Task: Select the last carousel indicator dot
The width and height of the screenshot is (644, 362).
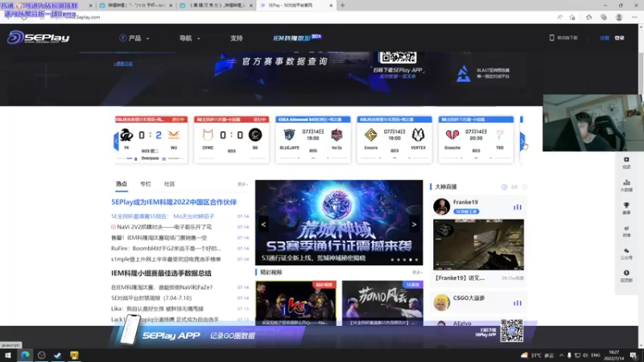Action: click(416, 259)
